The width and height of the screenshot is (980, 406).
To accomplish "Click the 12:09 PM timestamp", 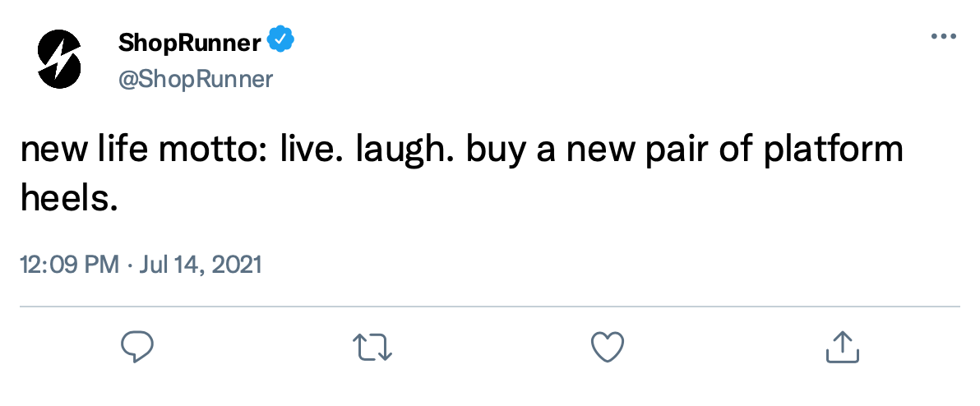I will coord(69,265).
